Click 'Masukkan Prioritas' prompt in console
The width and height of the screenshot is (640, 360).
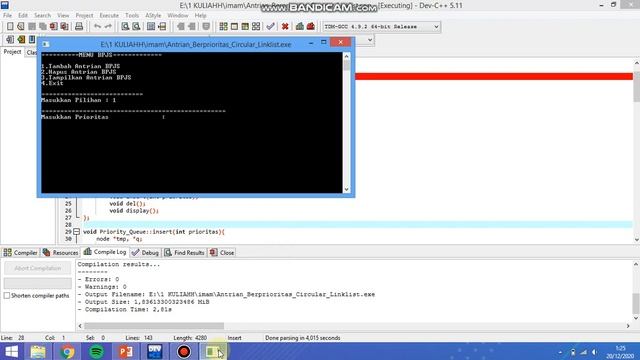(75, 117)
